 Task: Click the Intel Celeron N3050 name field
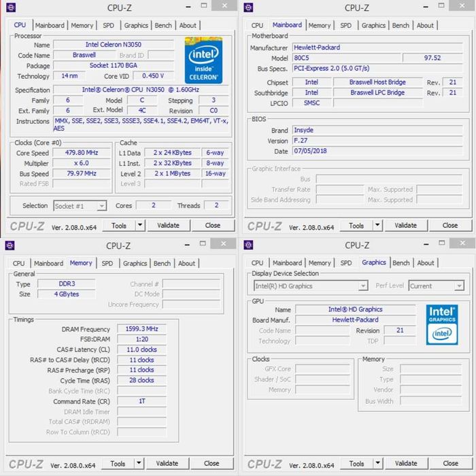(x=114, y=45)
